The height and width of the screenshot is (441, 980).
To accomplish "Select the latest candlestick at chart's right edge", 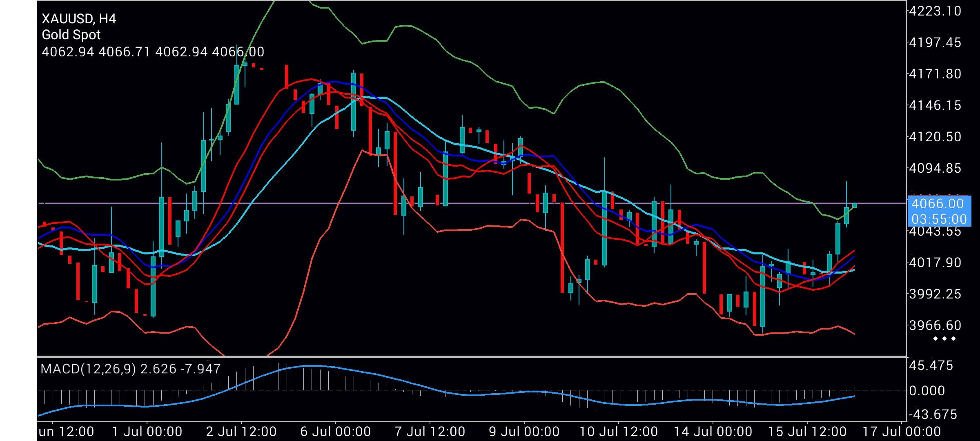I will pos(855,205).
